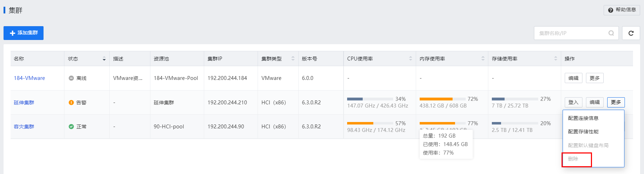The width and height of the screenshot is (644, 174).
Task: Click 描述 column header
Action: point(118,59)
